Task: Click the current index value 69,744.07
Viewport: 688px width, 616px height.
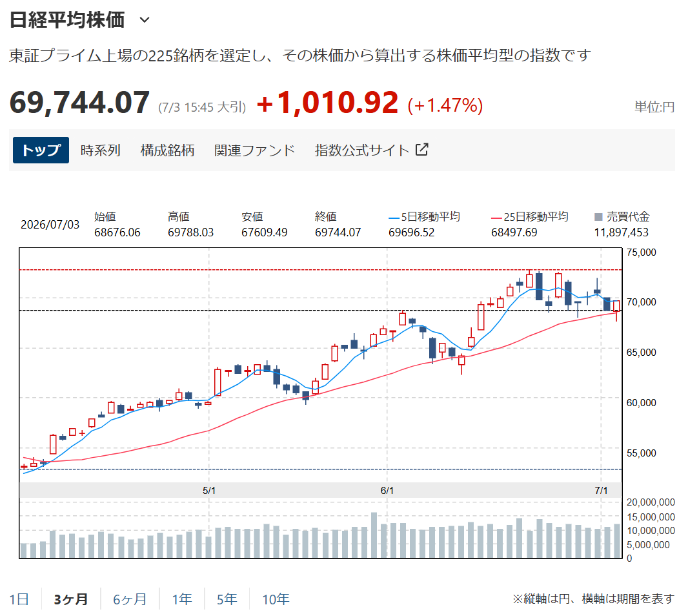Action: click(x=79, y=103)
